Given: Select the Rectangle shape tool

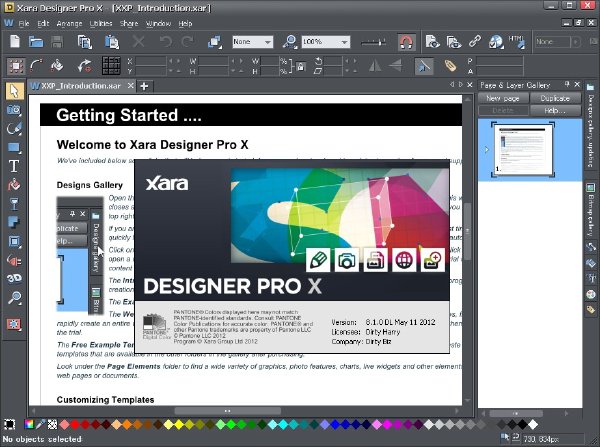Looking at the screenshot, I should 14,147.
